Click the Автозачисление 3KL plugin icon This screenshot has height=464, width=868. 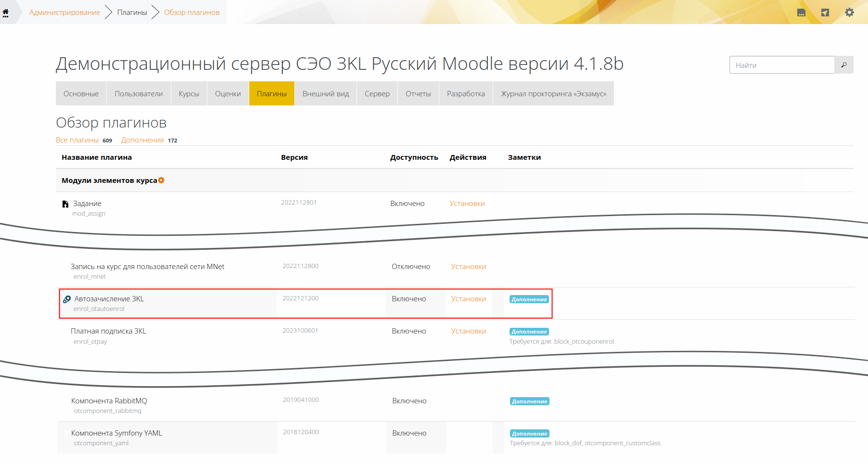[x=67, y=299]
